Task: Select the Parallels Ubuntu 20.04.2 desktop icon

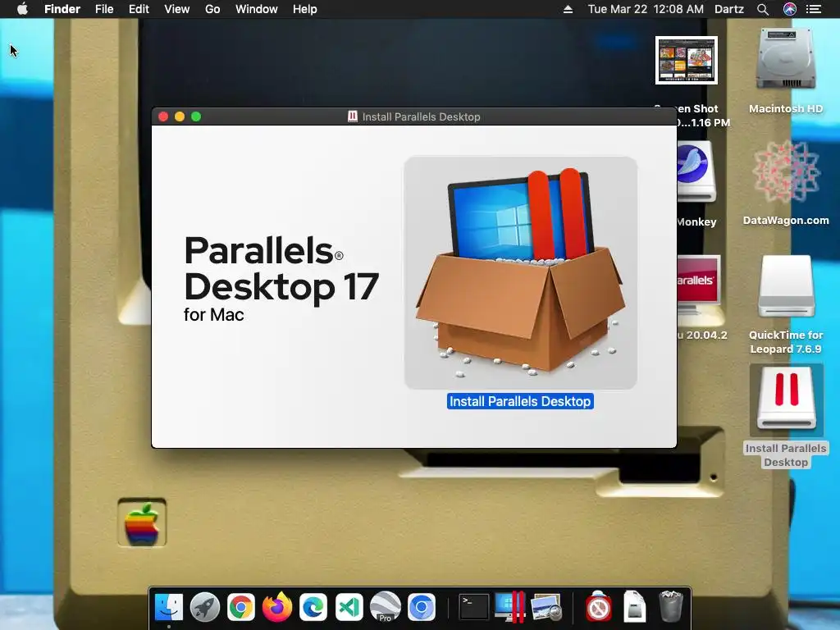Action: [699, 285]
